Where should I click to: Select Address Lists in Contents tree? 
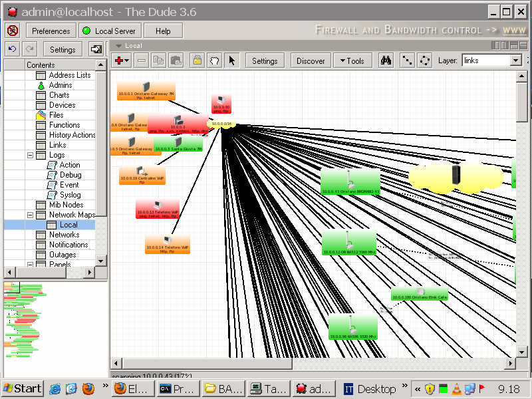point(70,75)
